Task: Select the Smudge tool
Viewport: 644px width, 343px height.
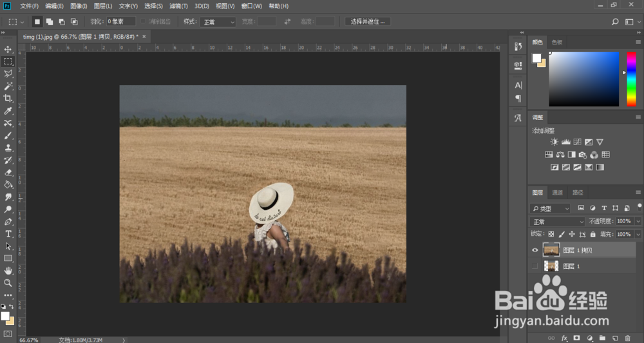Action: tap(8, 197)
